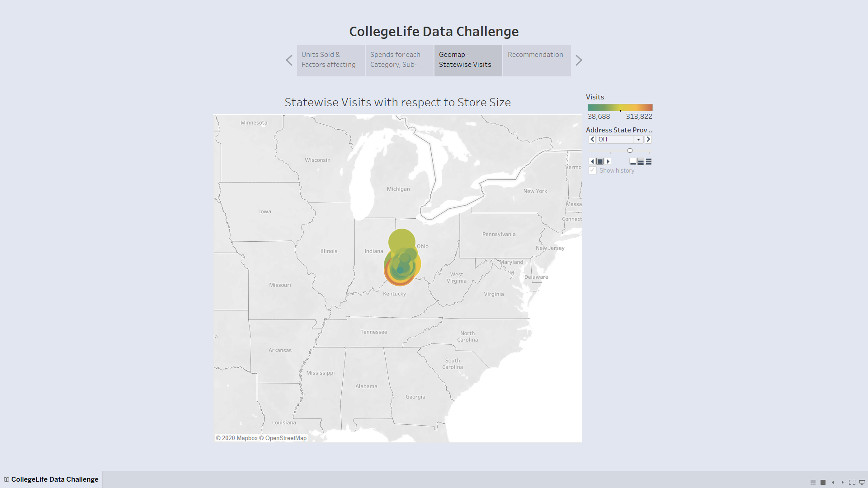
Task: Click play backward in page control
Action: [592, 161]
